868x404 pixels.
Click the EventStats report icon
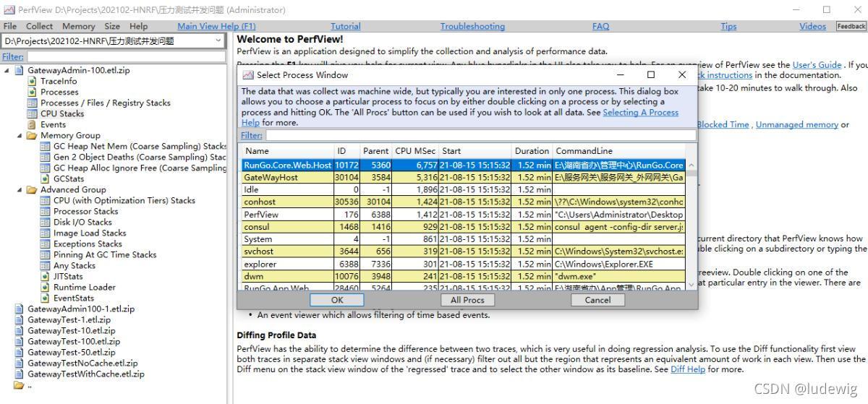tap(45, 298)
